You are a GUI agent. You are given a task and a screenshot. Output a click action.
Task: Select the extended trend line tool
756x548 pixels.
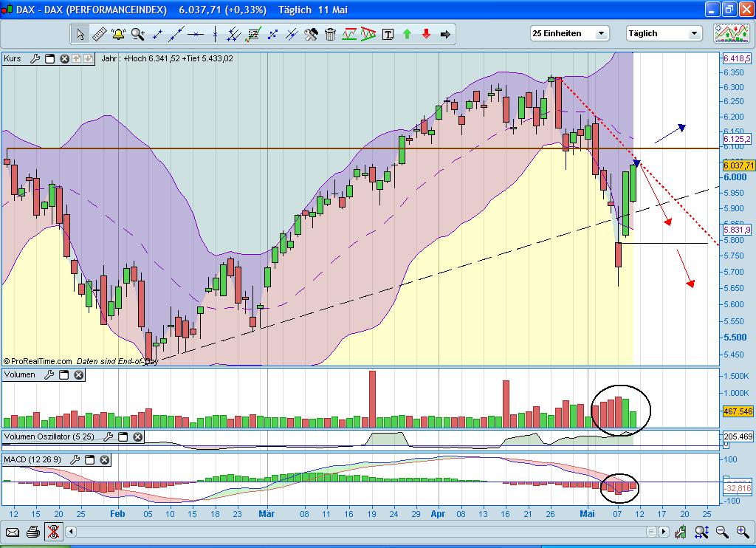(176, 34)
